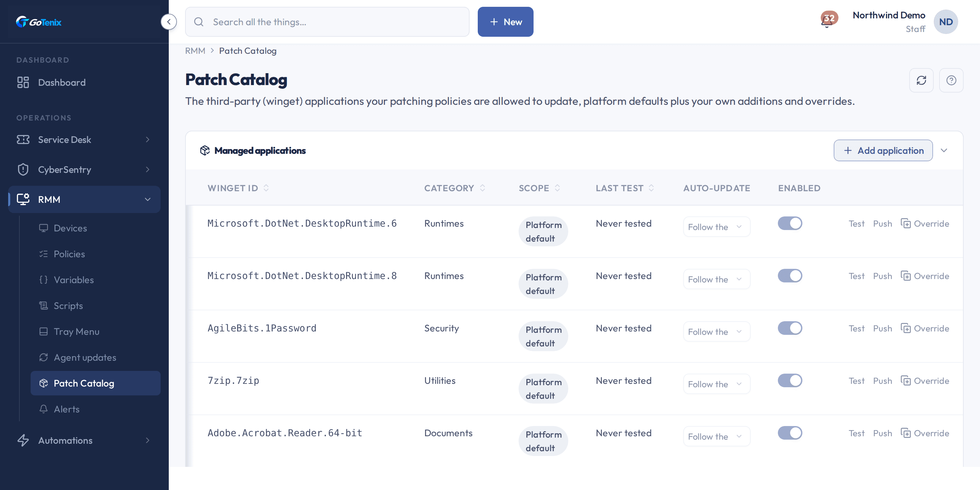Collapse the sidebar with the arrow button
The image size is (980, 490).
pyautogui.click(x=168, y=22)
